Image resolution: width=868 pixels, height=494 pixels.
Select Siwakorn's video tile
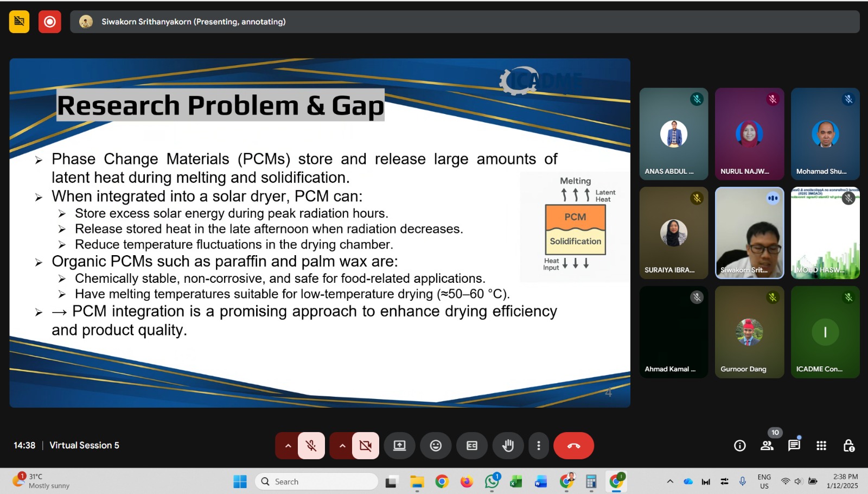[749, 233]
